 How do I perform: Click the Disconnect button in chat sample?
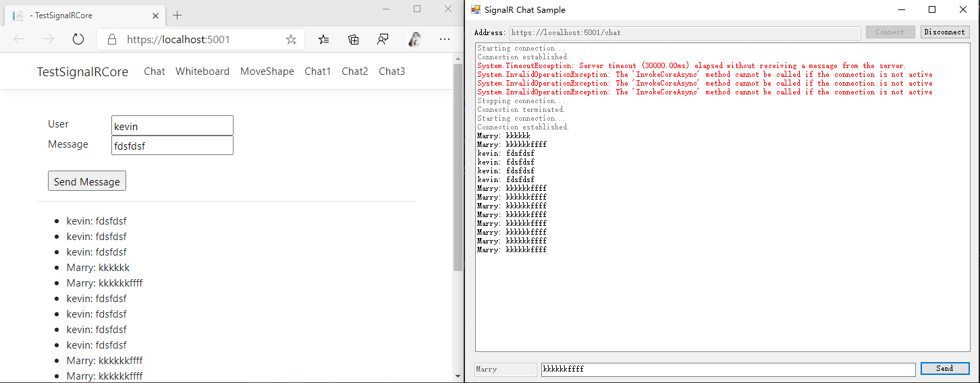(x=945, y=32)
